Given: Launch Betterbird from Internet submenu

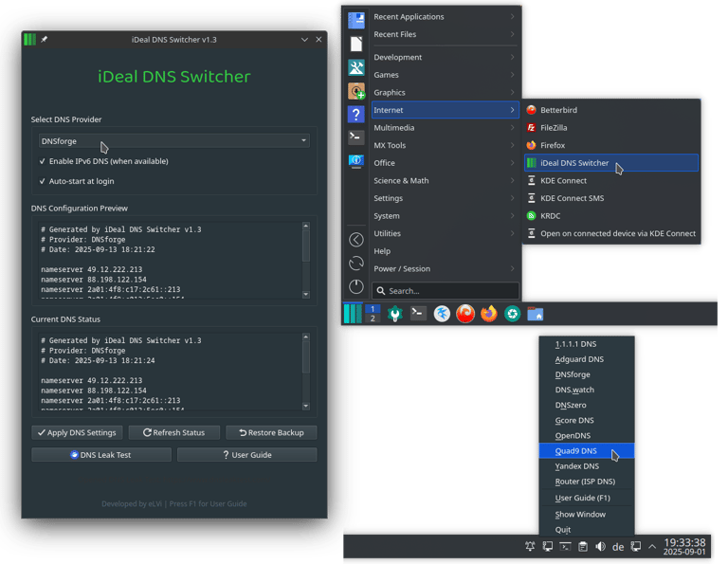Looking at the screenshot, I should pyautogui.click(x=611, y=110).
